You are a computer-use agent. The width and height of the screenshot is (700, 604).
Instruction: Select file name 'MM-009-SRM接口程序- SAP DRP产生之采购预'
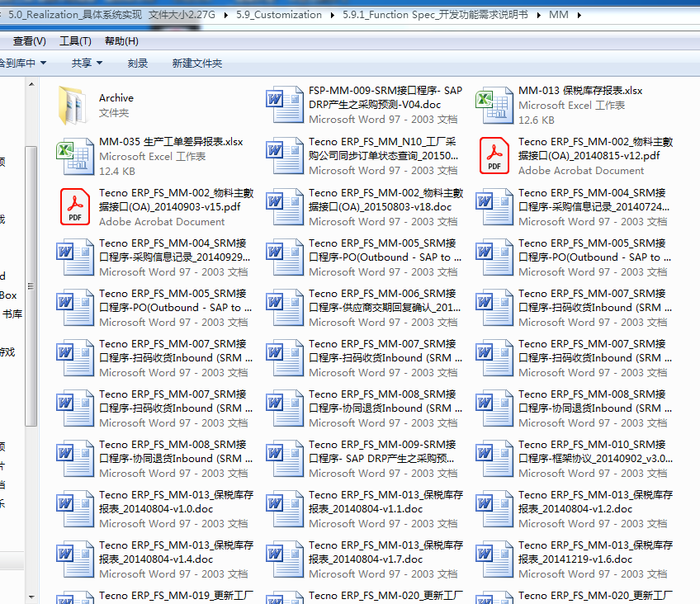(x=382, y=451)
